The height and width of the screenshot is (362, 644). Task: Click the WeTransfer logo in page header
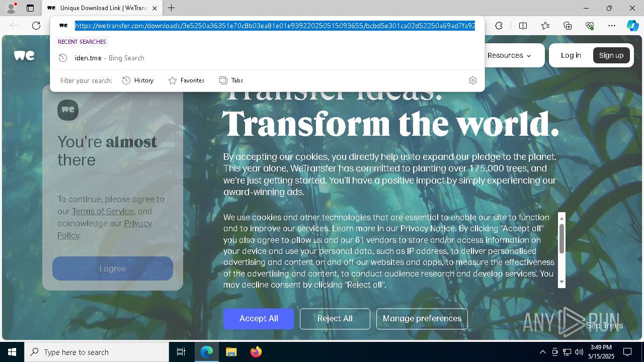[x=24, y=55]
